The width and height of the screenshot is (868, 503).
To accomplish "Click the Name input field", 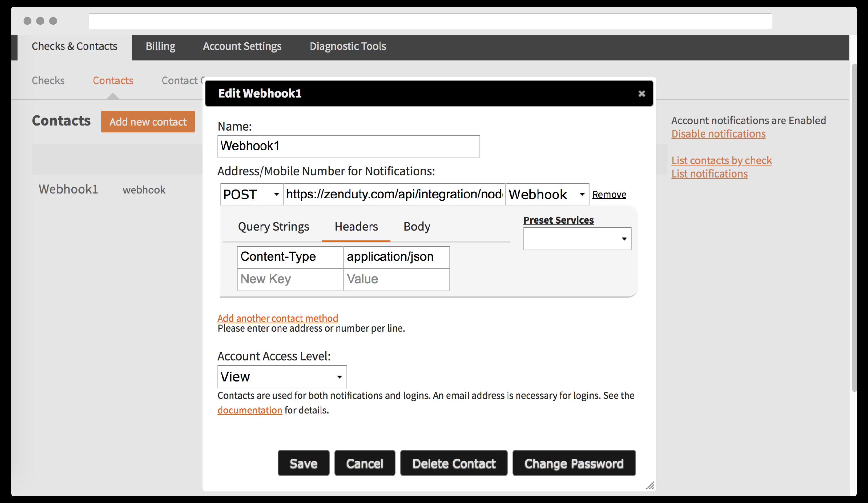I will pyautogui.click(x=348, y=146).
